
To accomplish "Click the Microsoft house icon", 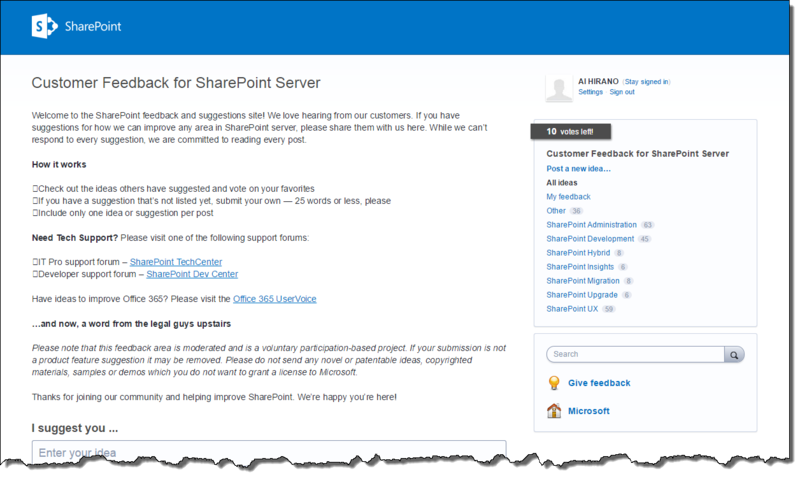I will (554, 411).
